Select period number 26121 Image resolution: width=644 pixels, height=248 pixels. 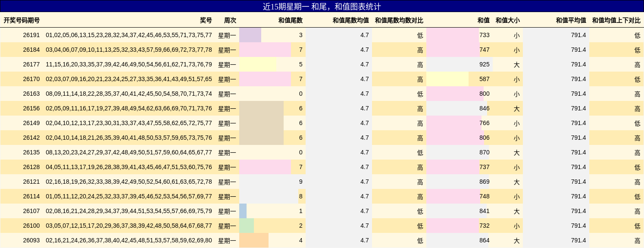tap(31, 182)
